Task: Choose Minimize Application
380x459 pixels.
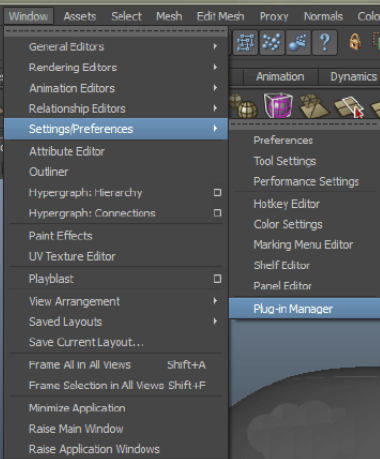Action: [116, 408]
